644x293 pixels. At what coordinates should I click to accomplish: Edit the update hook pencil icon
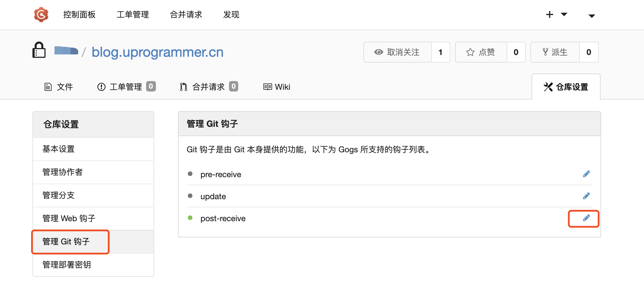pyautogui.click(x=586, y=196)
